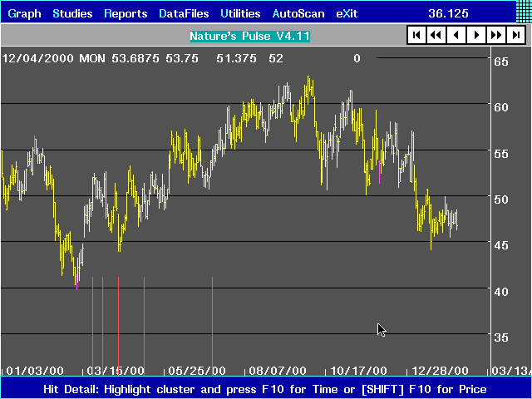Open the Utilities menu
The height and width of the screenshot is (399, 532).
coord(240,13)
